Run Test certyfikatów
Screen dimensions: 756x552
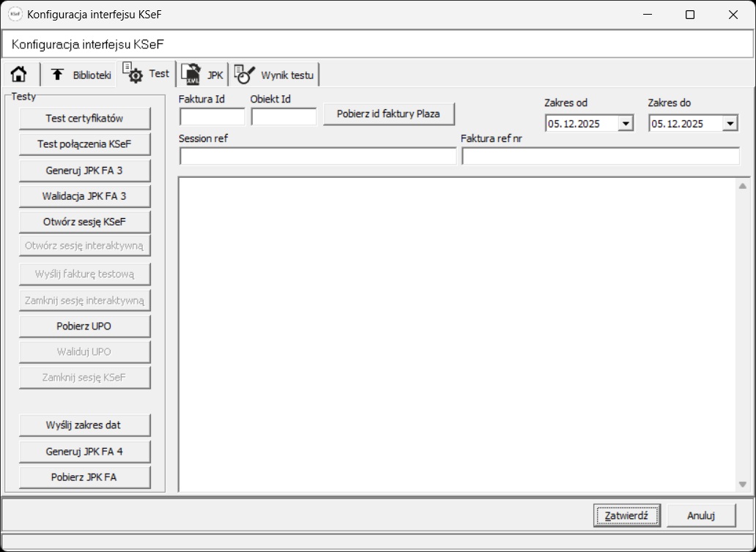[x=85, y=119]
